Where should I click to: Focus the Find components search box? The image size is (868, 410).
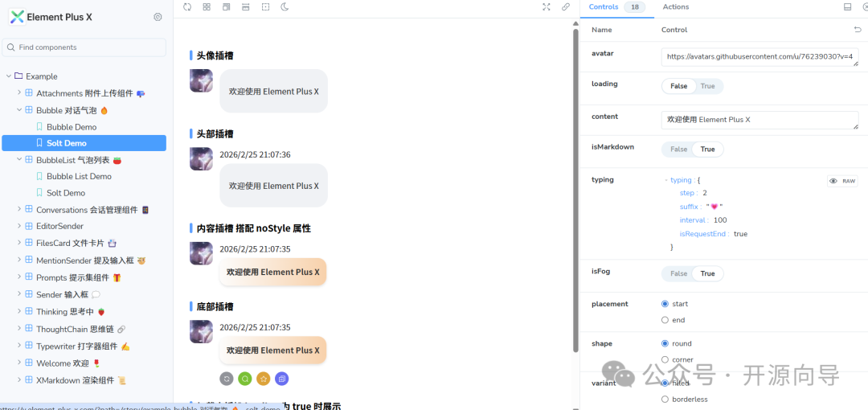click(x=84, y=47)
